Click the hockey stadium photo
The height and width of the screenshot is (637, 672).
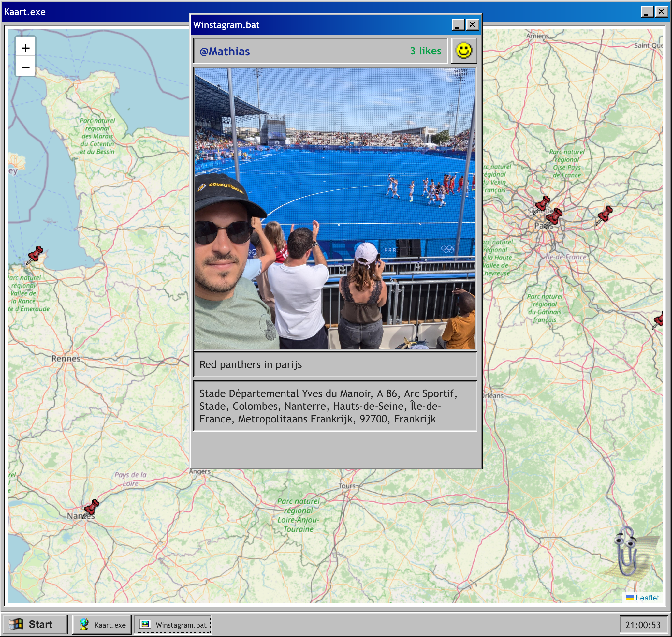click(x=335, y=209)
